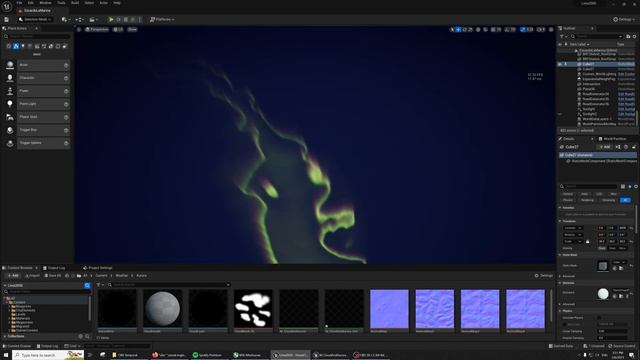
Task: Activate the Select mode cursor icon in viewport
Action: click(x=452, y=29)
